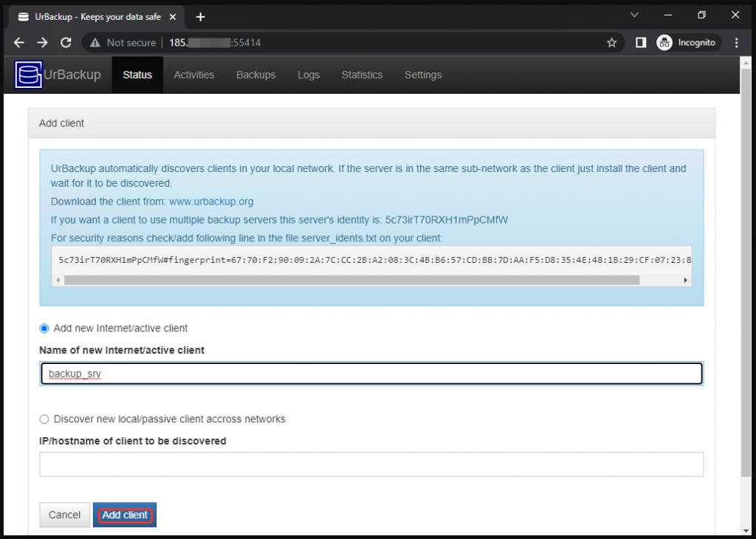
Task: Open the browser side panel icon
Action: point(641,43)
